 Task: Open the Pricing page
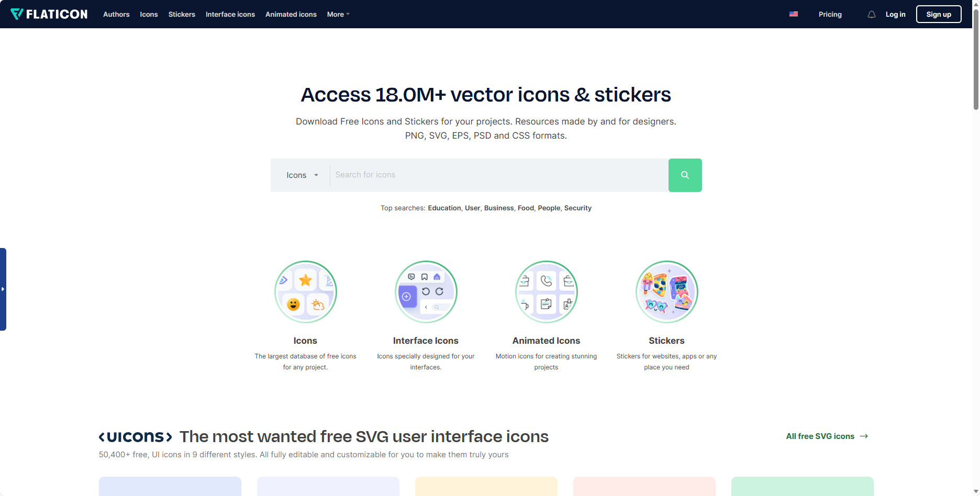point(830,14)
